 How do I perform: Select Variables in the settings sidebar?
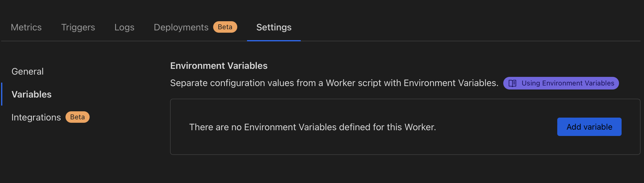click(x=32, y=94)
